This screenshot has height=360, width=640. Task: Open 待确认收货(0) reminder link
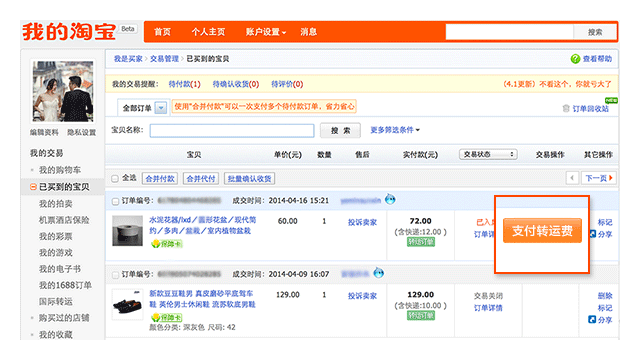236,84
